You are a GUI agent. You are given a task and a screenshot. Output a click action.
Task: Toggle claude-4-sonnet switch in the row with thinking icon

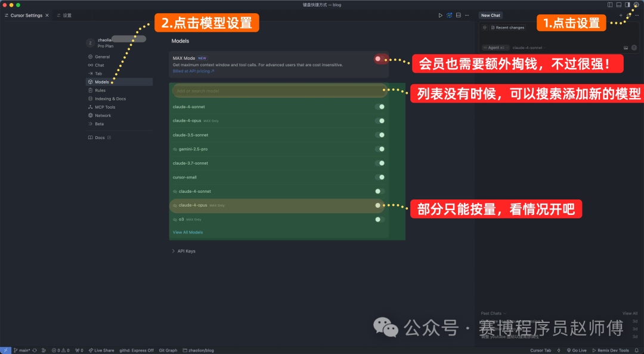(379, 191)
